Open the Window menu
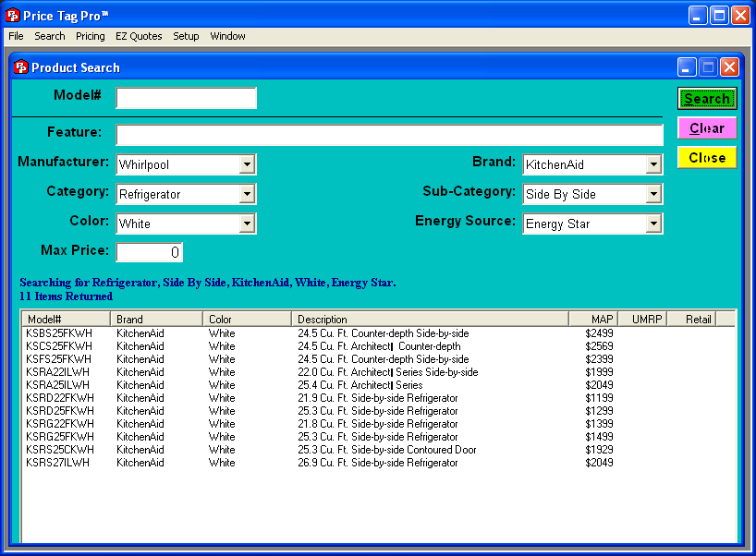 pos(227,36)
